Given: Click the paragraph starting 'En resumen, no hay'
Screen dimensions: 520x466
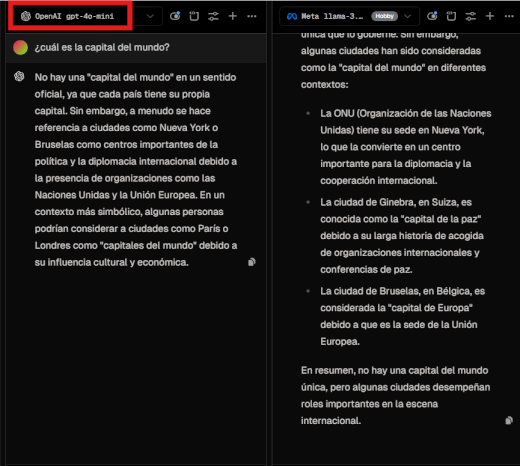Looking at the screenshot, I should [x=395, y=396].
